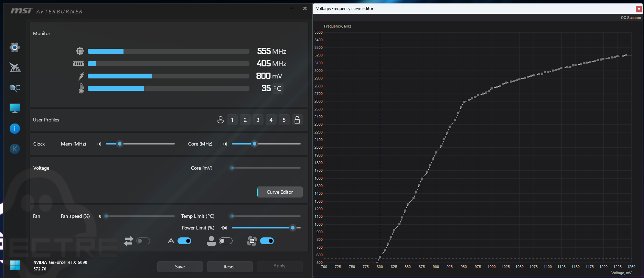
Task: Show system information via blue info icon
Action: coord(15,129)
